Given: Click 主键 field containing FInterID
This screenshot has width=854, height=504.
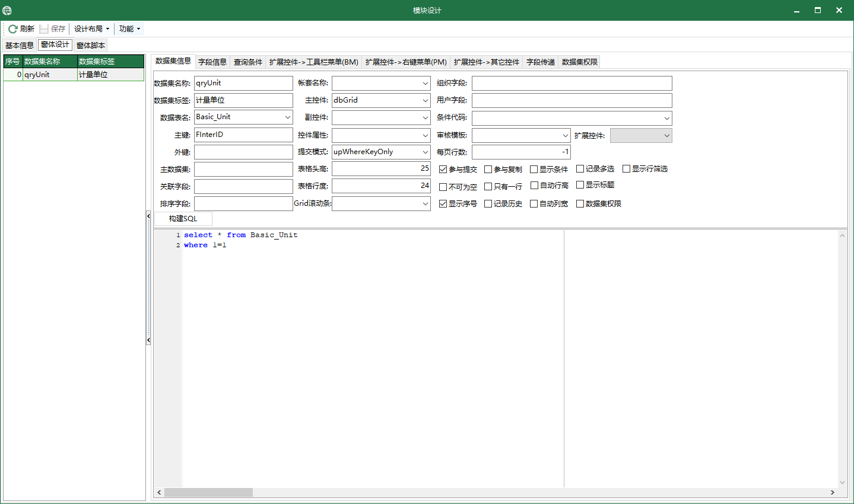Looking at the screenshot, I should pyautogui.click(x=243, y=135).
